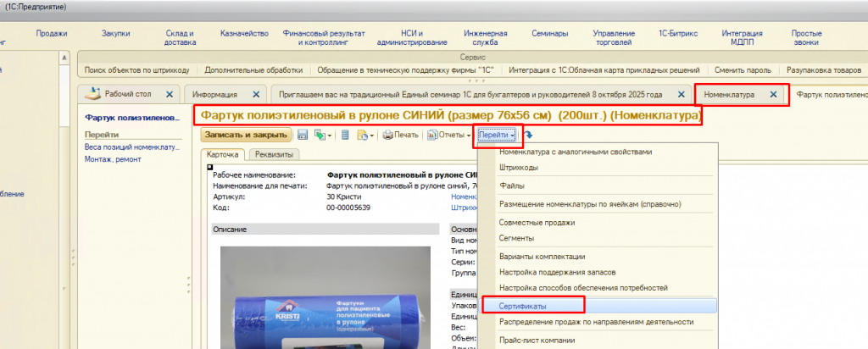Close the seminar invitation tab
The image size is (868, 349).
(682, 95)
